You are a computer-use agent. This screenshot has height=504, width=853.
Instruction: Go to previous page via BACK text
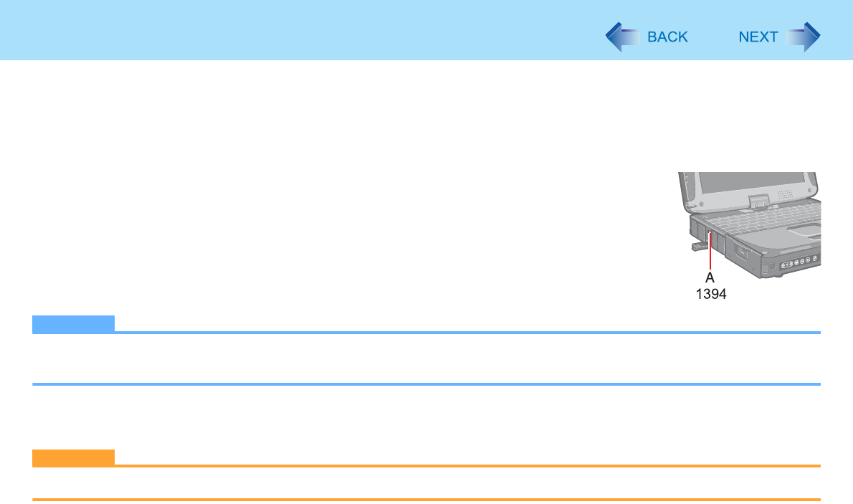667,37
